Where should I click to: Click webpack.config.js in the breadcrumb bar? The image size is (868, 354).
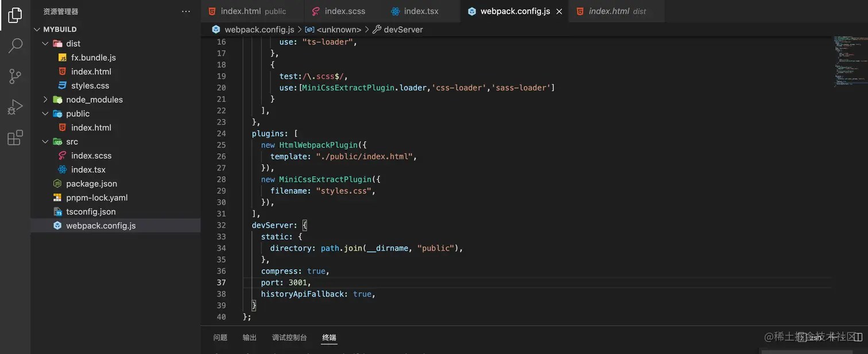tap(259, 29)
